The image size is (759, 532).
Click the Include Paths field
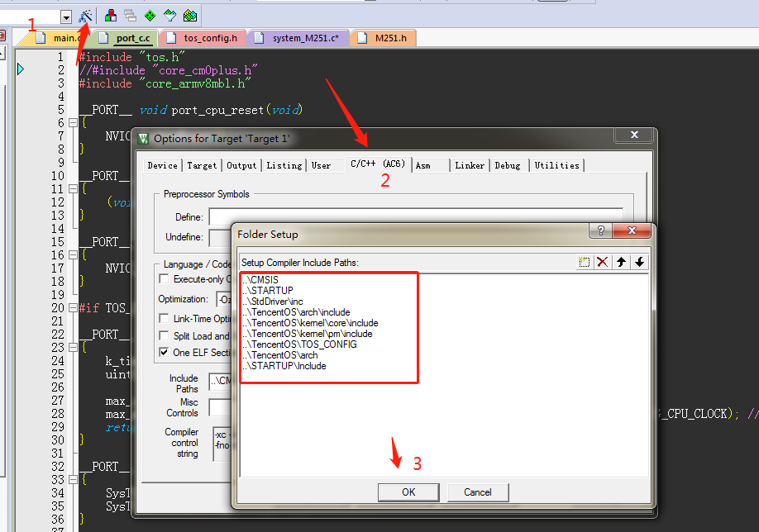[220, 382]
